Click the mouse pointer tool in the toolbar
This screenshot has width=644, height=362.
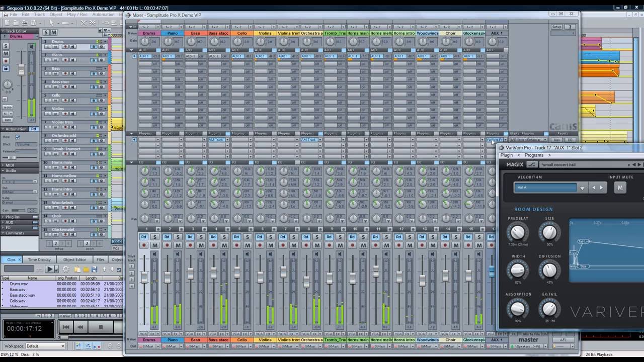(51, 23)
